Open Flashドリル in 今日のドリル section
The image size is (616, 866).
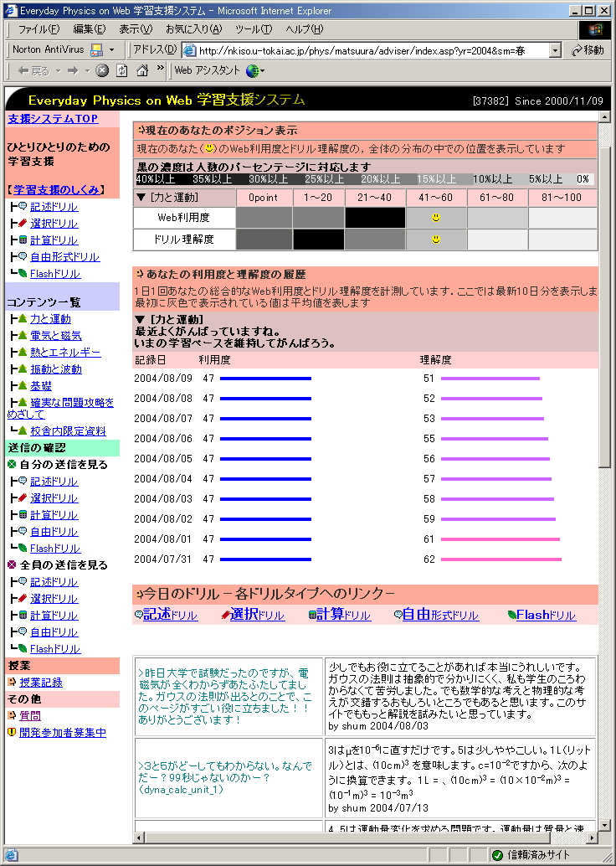(x=547, y=615)
